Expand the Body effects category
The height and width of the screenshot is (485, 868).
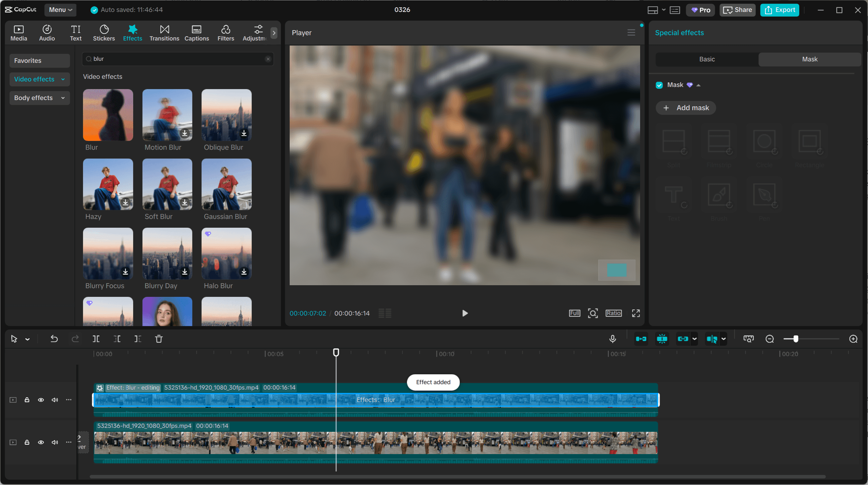click(40, 98)
